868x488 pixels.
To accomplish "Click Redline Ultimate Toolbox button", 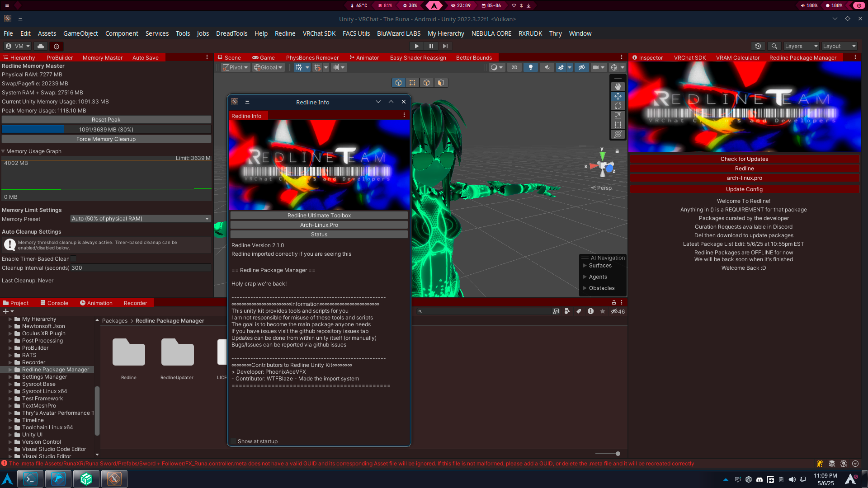I will pos(319,216).
